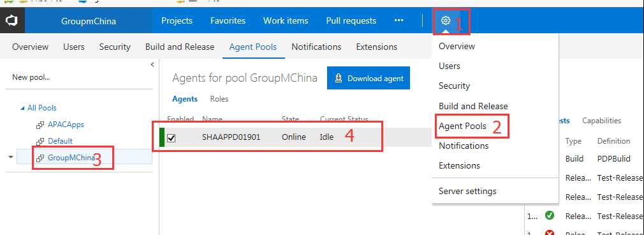The width and height of the screenshot is (644, 235).
Task: Open the Projects menu in the top bar
Action: click(x=177, y=20)
